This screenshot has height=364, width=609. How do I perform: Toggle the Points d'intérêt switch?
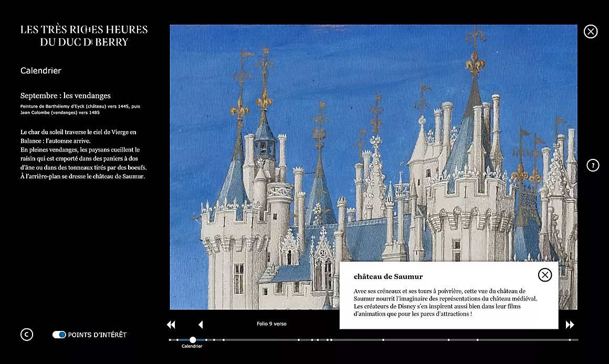[x=59, y=335]
